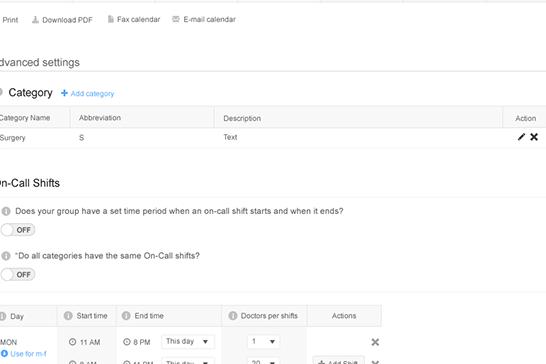546x364 pixels.
Task: Click the Add Shift button
Action: (x=338, y=361)
